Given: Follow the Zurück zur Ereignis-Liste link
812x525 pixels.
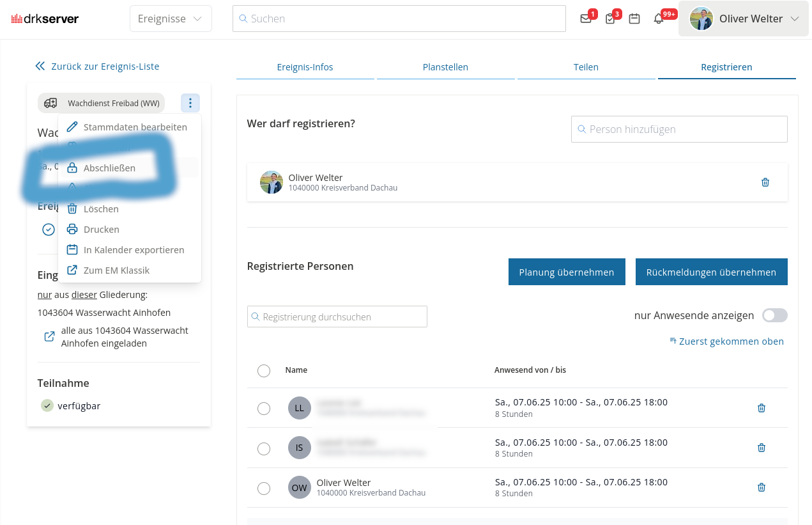Looking at the screenshot, I should pyautogui.click(x=104, y=66).
